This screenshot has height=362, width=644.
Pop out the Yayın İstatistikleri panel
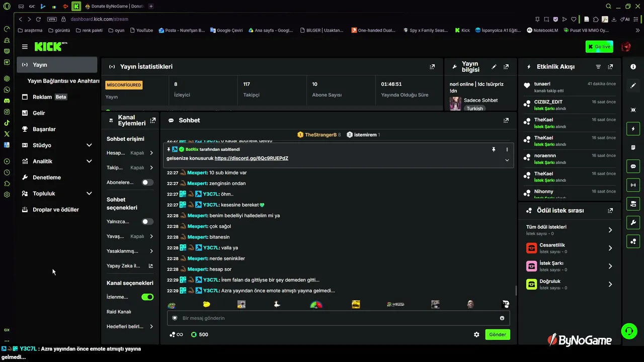click(432, 66)
